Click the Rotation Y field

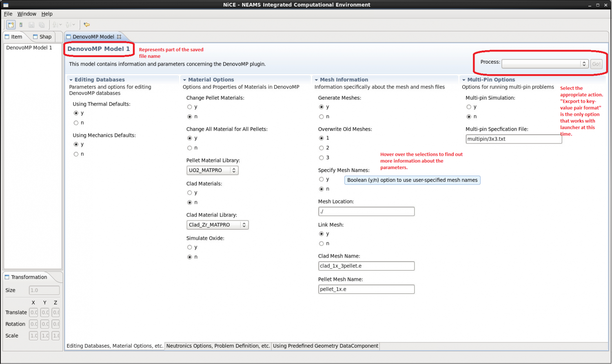tap(45, 324)
